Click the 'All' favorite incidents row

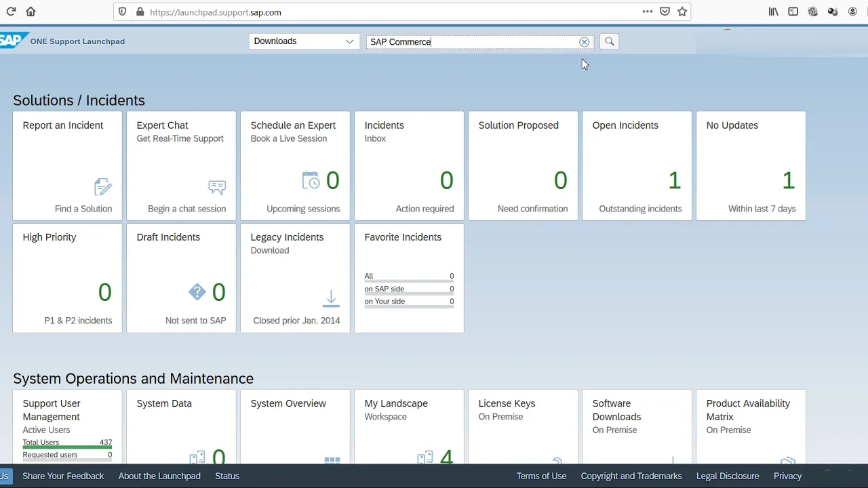pyautogui.click(x=409, y=277)
